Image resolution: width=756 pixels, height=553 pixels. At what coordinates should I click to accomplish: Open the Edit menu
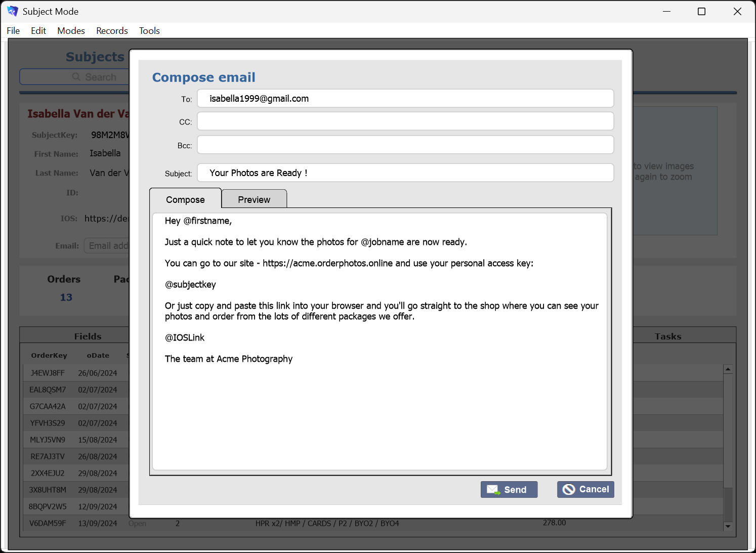pyautogui.click(x=38, y=30)
